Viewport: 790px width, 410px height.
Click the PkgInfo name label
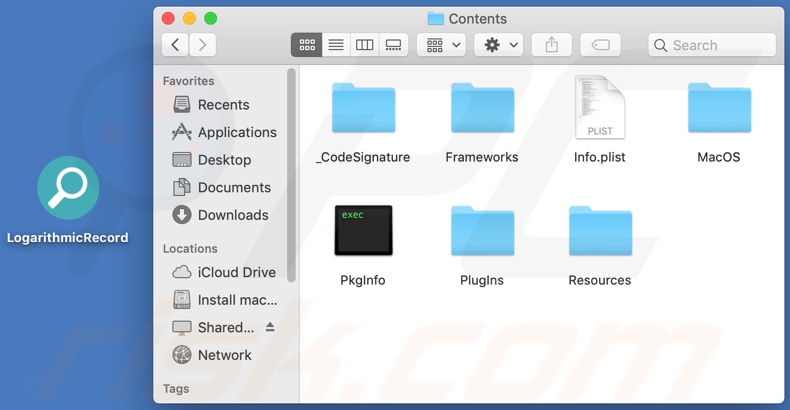(x=363, y=280)
